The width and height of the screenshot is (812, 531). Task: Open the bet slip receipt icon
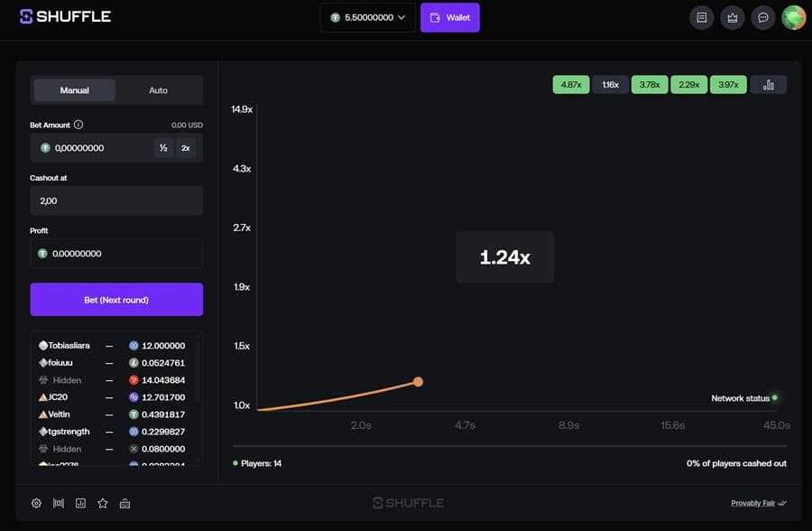(702, 17)
